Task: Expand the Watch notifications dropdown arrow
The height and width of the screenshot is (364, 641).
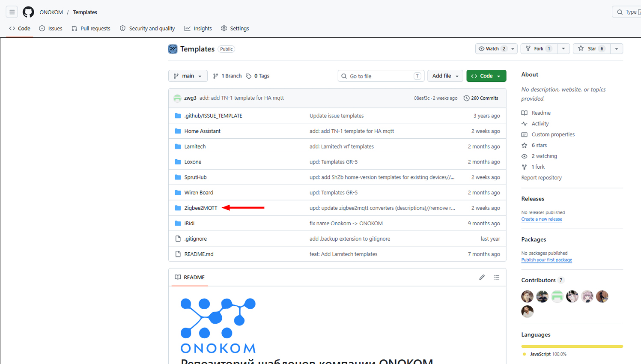Action: (x=513, y=49)
